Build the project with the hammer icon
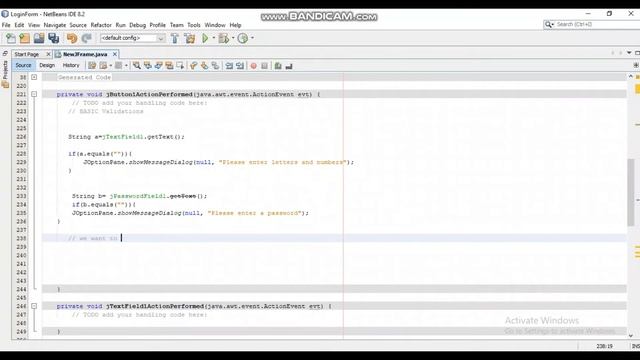 pos(175,38)
